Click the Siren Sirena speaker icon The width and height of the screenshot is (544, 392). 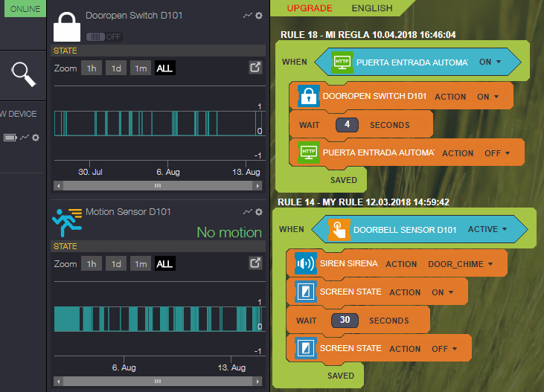306,264
